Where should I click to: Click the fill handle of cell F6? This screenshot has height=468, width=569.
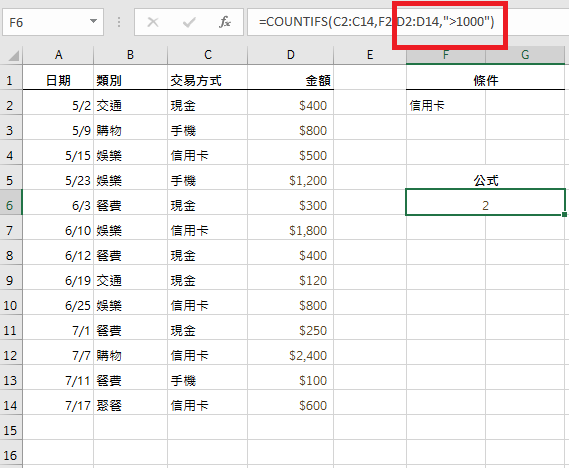pos(564,215)
